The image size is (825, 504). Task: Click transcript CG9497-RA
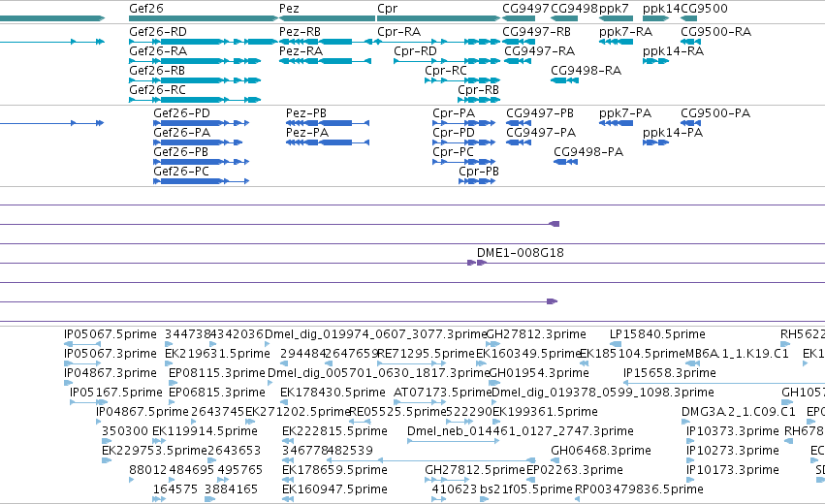539,51
